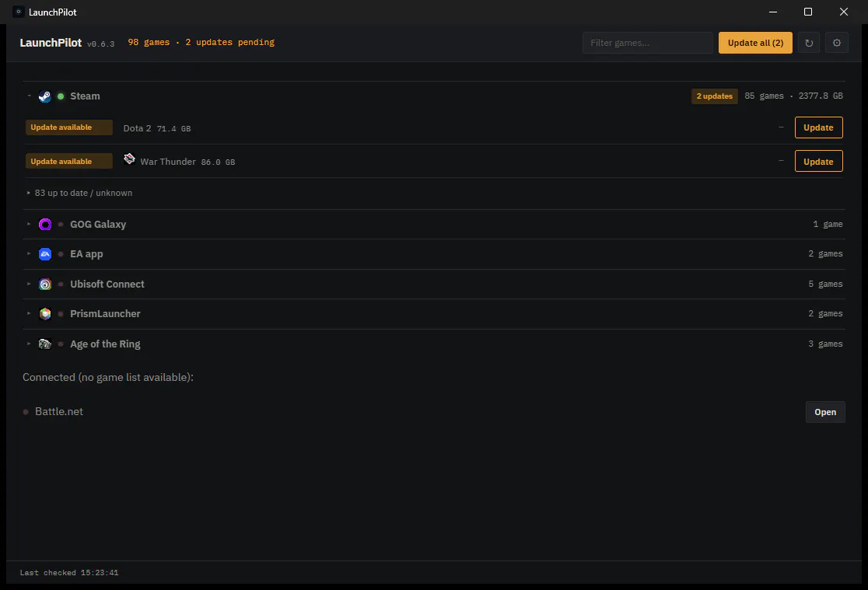The image size is (868, 590).
Task: Expand the Age of the Ring section
Action: [29, 343]
